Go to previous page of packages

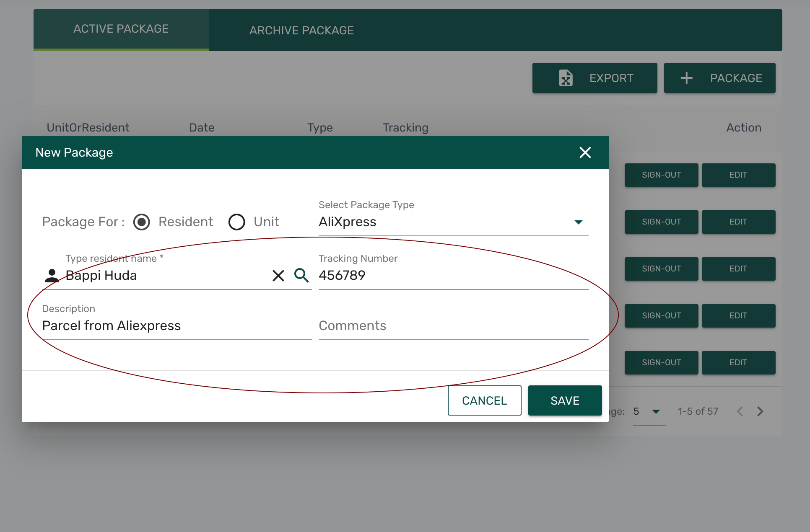point(740,411)
